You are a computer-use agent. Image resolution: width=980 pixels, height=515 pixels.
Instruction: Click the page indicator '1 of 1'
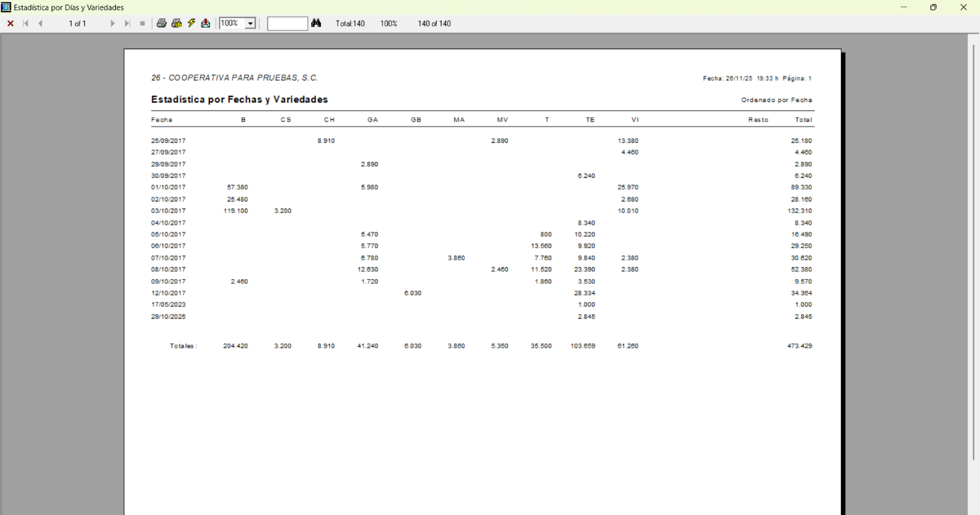coord(77,24)
